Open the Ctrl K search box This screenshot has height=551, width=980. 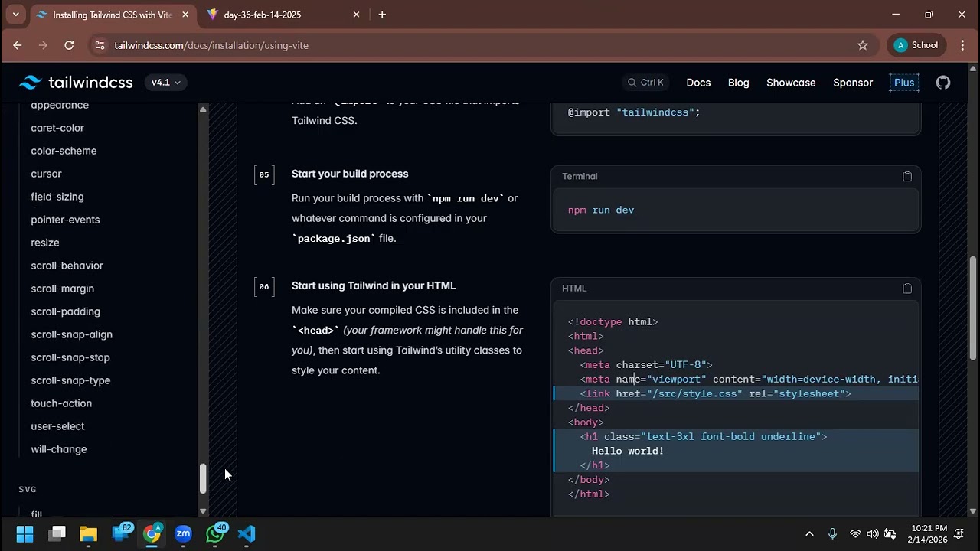click(646, 83)
